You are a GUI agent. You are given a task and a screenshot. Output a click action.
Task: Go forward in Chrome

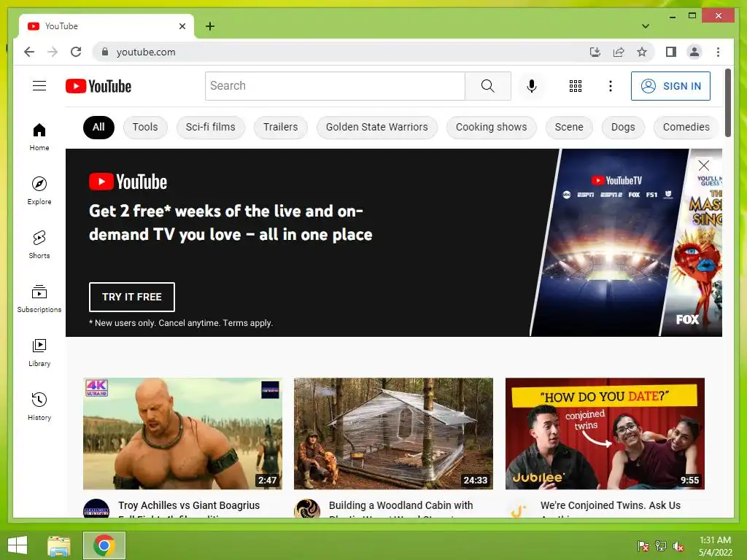click(x=53, y=52)
